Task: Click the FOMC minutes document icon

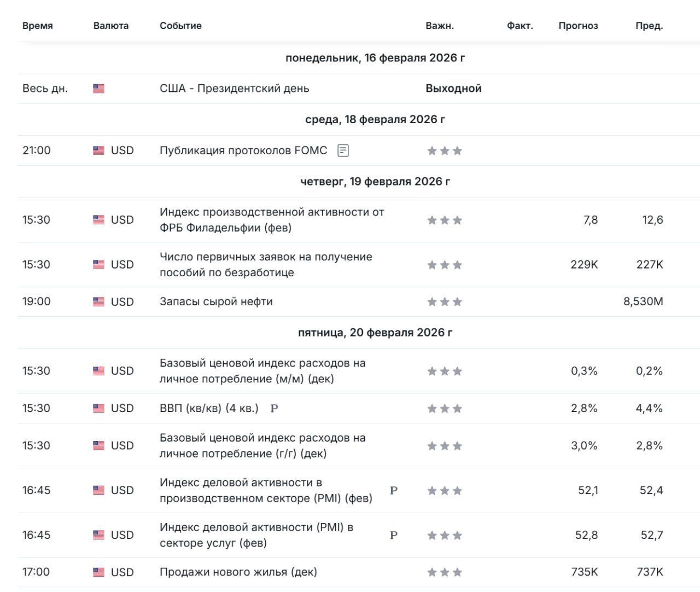Action: (343, 150)
